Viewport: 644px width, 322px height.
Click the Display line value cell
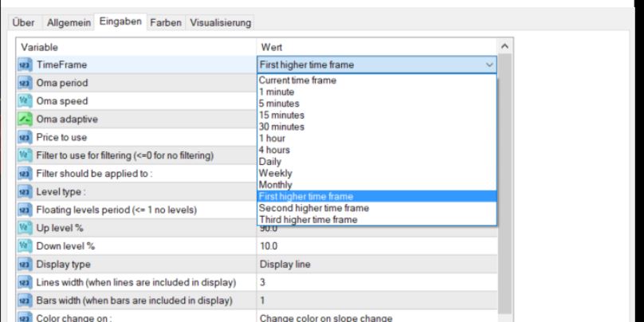375,265
